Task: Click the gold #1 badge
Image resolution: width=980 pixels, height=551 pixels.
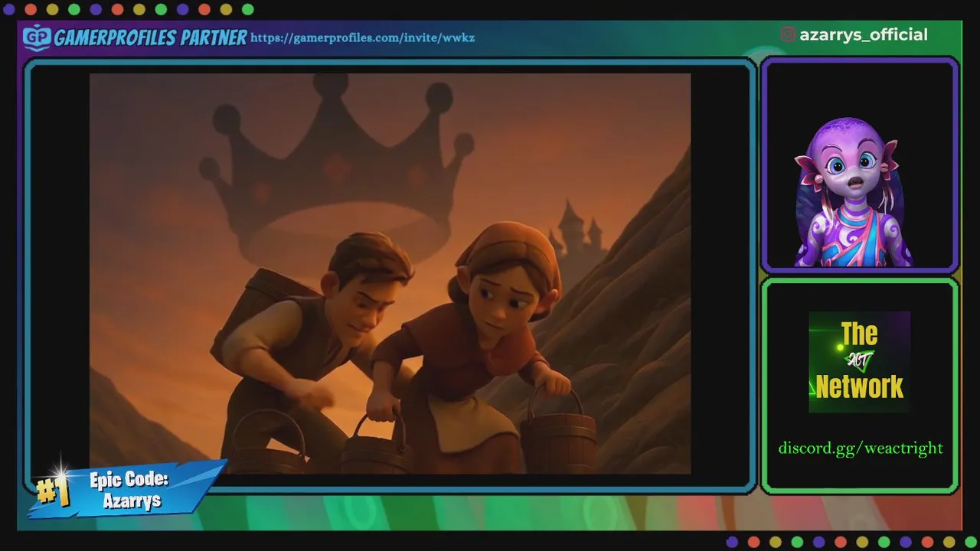Action: pos(53,491)
